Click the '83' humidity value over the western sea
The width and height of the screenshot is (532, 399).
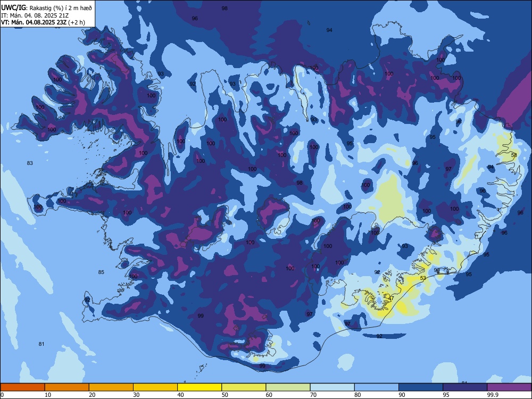[30, 163]
